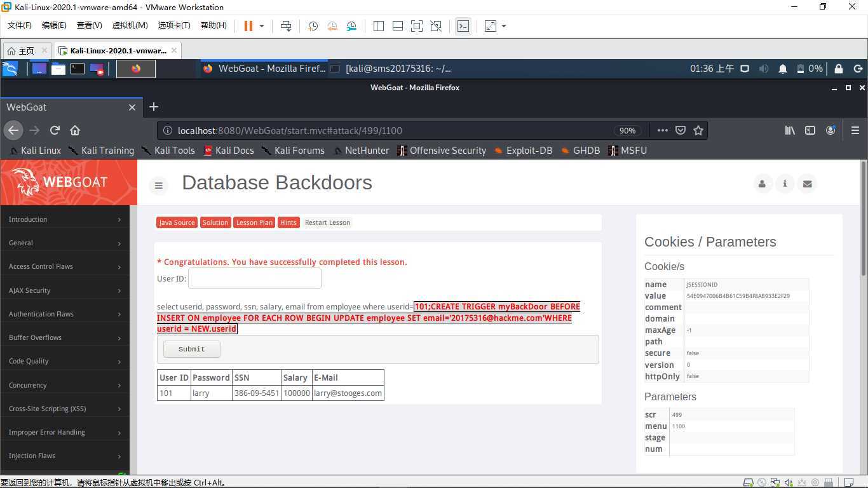This screenshot has height=488, width=868.
Task: Show the lesson Hints
Action: tap(288, 222)
